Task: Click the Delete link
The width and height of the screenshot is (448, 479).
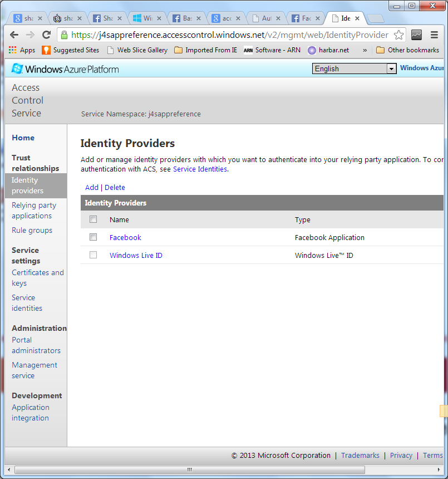Action: [115, 187]
